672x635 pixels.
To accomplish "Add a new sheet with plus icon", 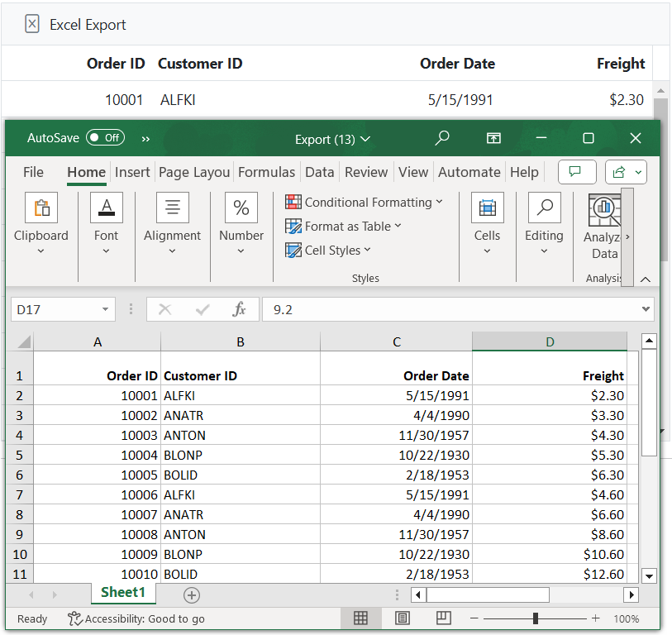I will tap(191, 594).
